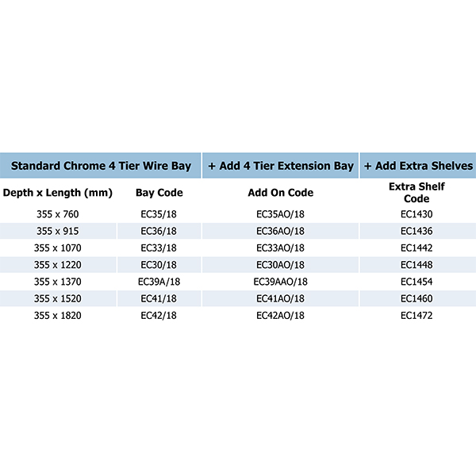The height and width of the screenshot is (476, 476).
Task: Click add on code EC33AO/18
Action: [280, 248]
